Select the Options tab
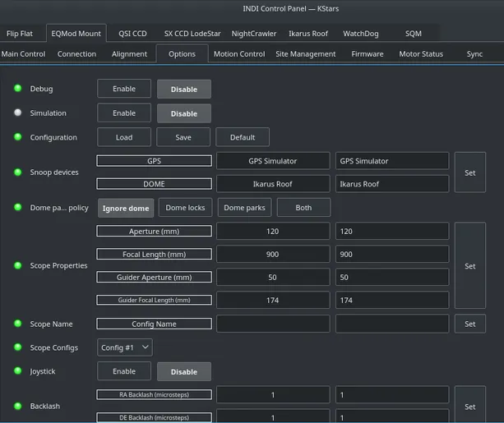The height and width of the screenshot is (423, 504). 182,54
